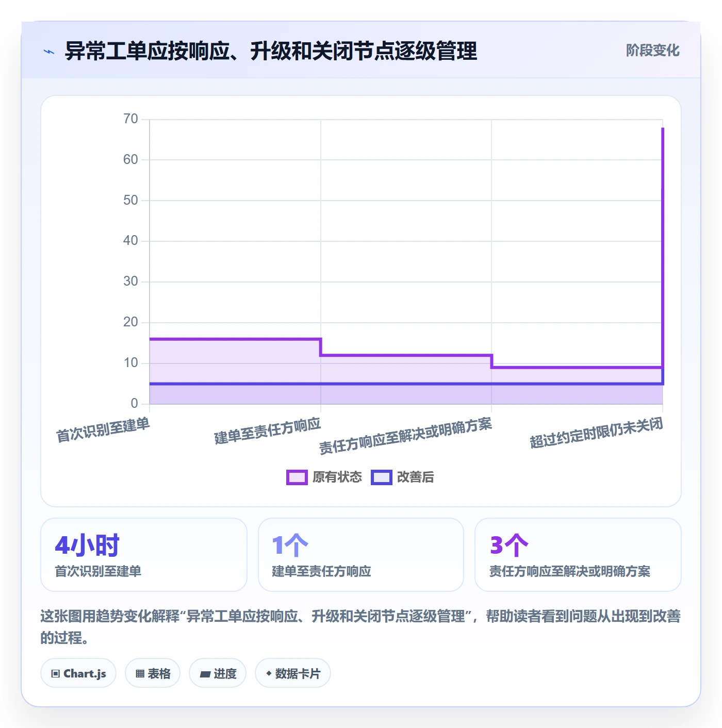The image size is (722, 728).
Task: Toggle the 改善后 legend swatch
Action: tap(382, 477)
